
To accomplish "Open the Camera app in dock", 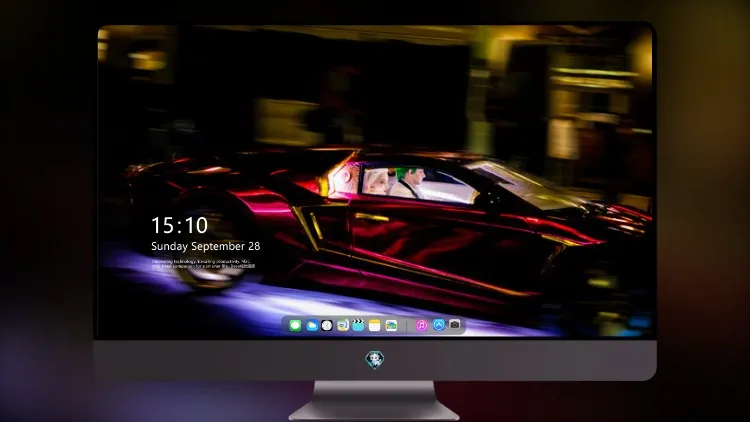I will 455,325.
